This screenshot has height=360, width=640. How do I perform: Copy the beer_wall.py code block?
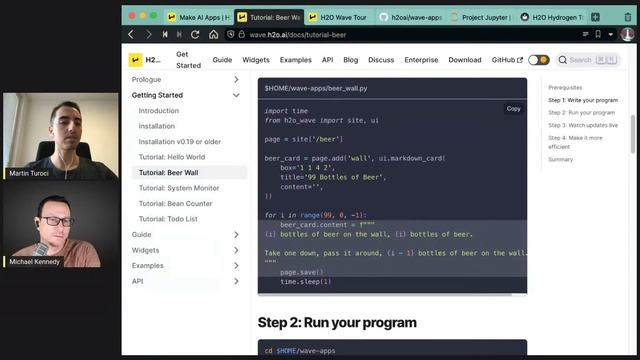513,109
